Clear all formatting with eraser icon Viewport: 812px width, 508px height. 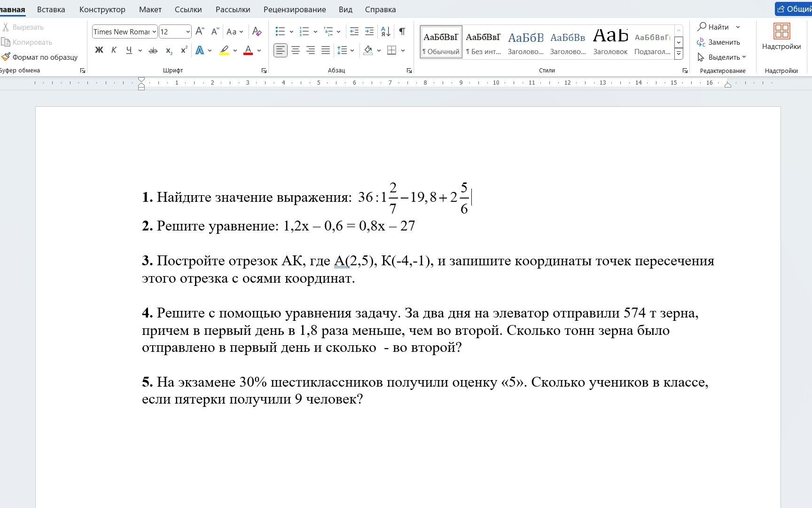(257, 32)
